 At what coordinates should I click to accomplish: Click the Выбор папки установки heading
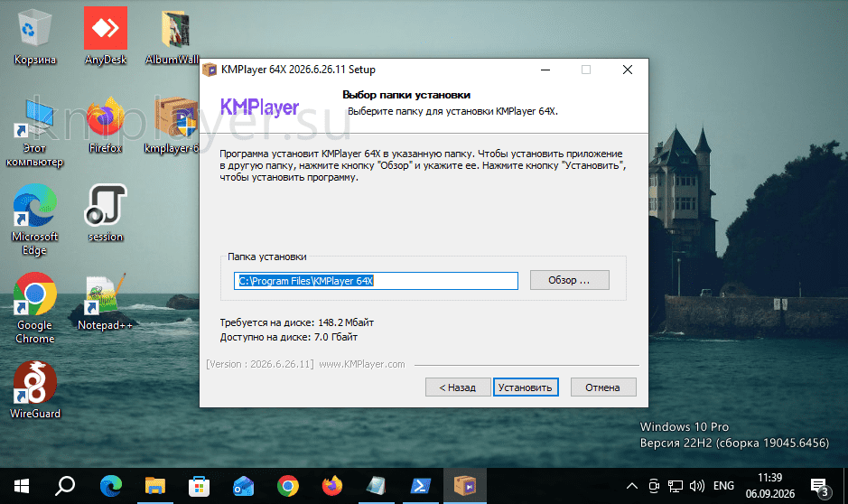406,95
